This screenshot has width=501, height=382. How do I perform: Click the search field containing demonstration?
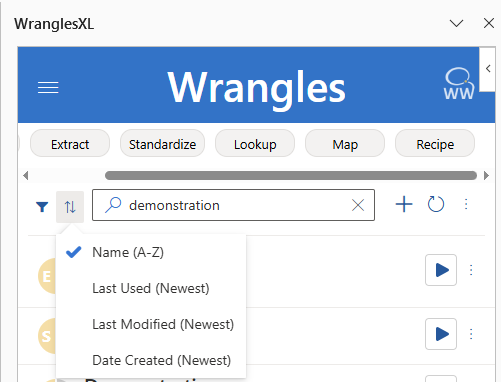click(x=233, y=205)
